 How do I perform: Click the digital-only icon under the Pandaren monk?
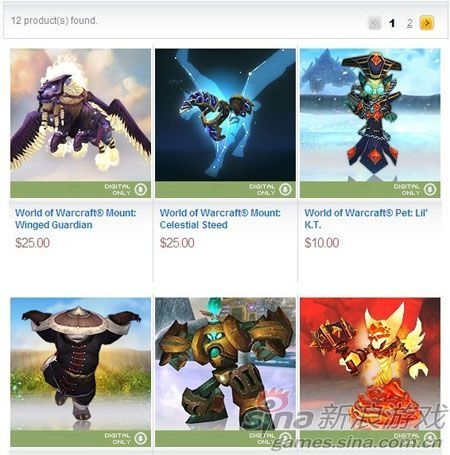pos(141,439)
